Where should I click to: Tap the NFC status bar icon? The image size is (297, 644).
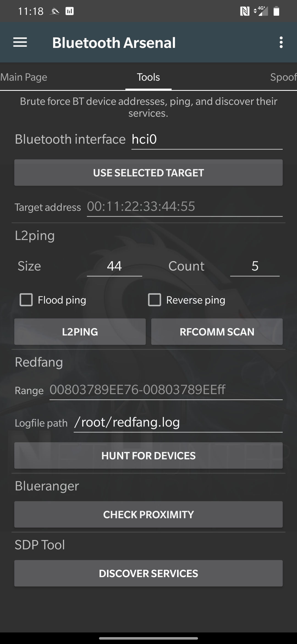[244, 11]
